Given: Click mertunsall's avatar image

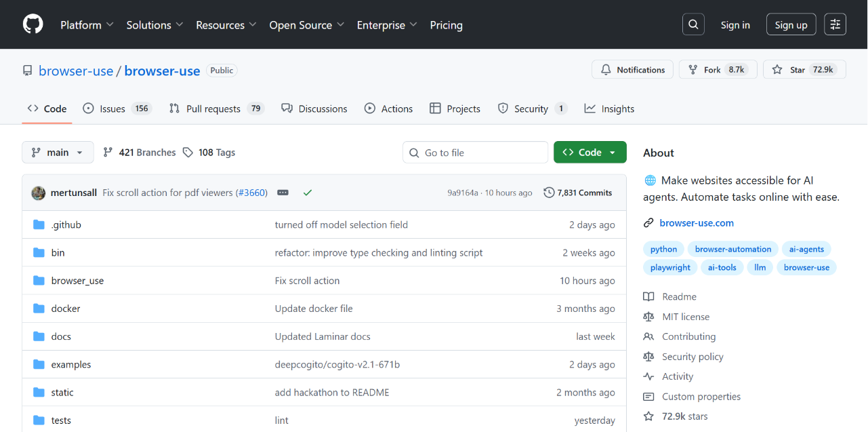Looking at the screenshot, I should [x=39, y=193].
